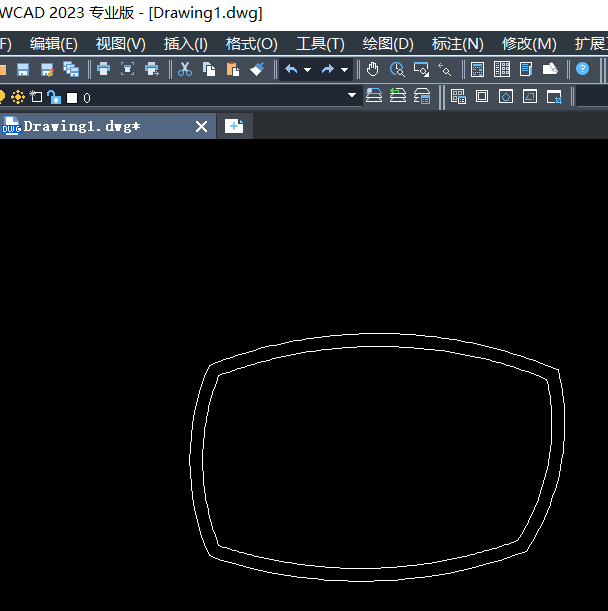608x611 pixels.
Task: Paste from clipboard icon
Action: 233,69
